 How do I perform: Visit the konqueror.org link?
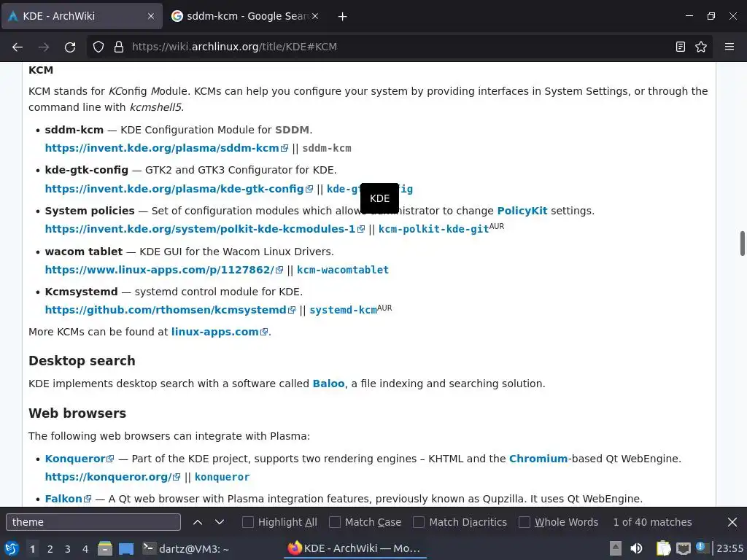pos(112,477)
